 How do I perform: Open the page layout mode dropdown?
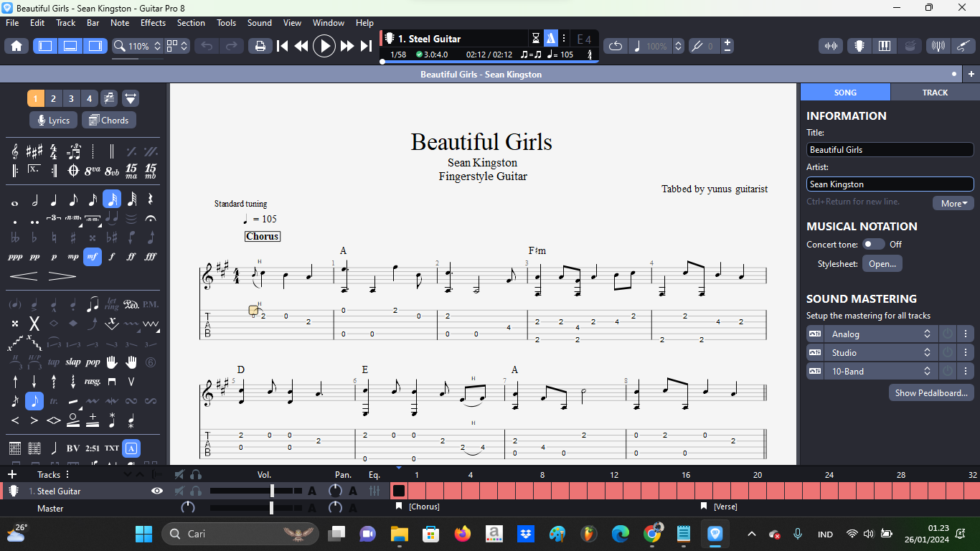tap(177, 46)
